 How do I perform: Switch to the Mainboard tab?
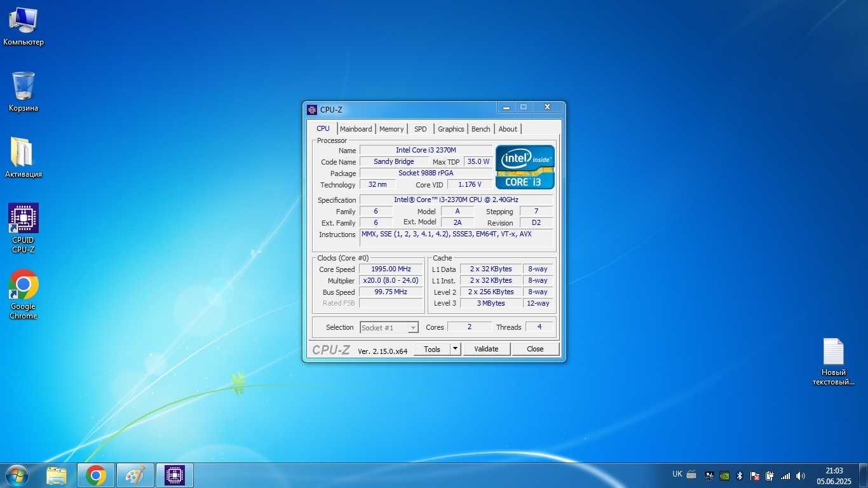point(356,129)
